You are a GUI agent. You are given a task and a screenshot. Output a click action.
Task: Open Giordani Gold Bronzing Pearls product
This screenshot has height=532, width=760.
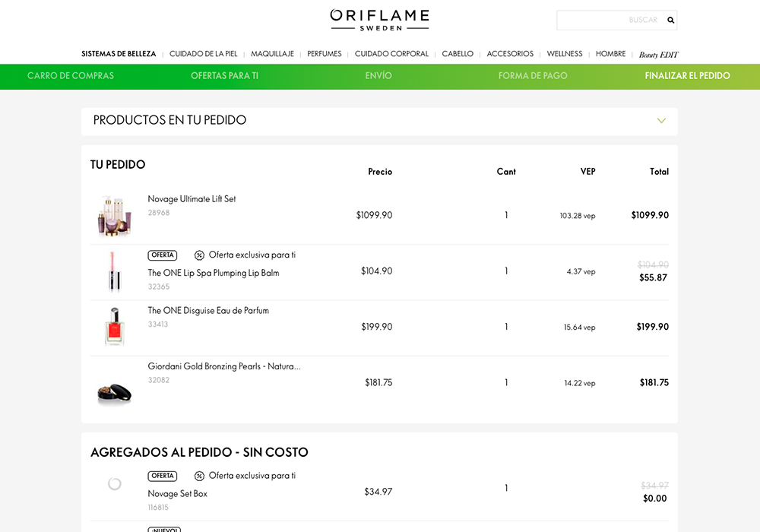[x=224, y=367]
